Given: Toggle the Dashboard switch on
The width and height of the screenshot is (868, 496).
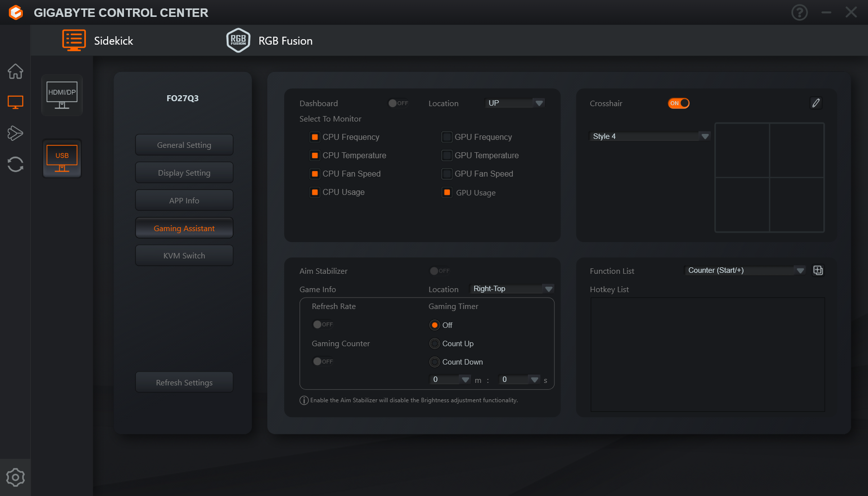Looking at the screenshot, I should click(398, 103).
